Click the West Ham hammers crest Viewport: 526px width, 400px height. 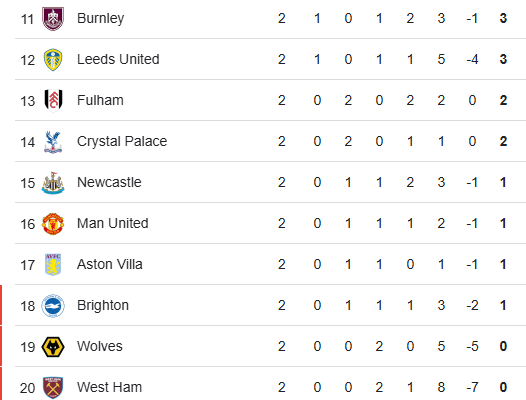coord(53,388)
